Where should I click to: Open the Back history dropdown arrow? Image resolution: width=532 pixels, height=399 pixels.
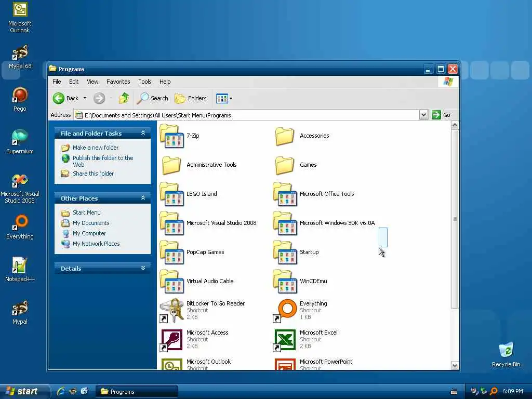click(x=85, y=98)
